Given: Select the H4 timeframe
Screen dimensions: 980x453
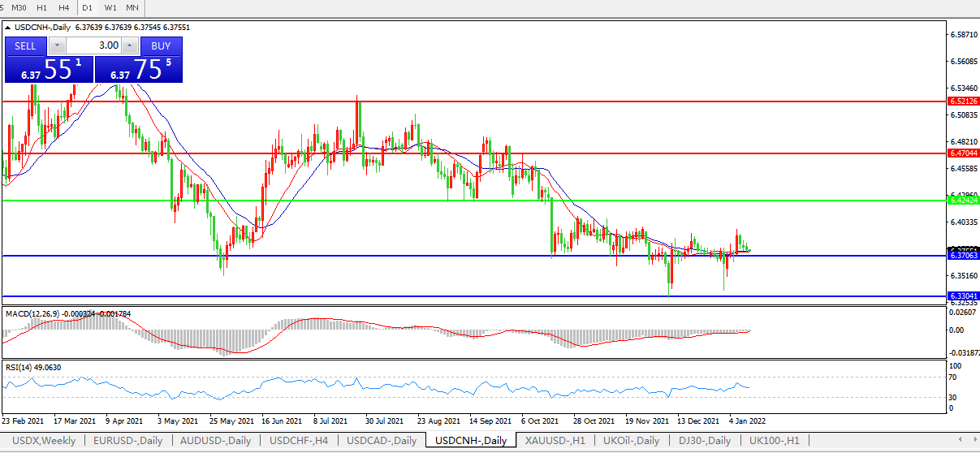Looking at the screenshot, I should point(63,7).
